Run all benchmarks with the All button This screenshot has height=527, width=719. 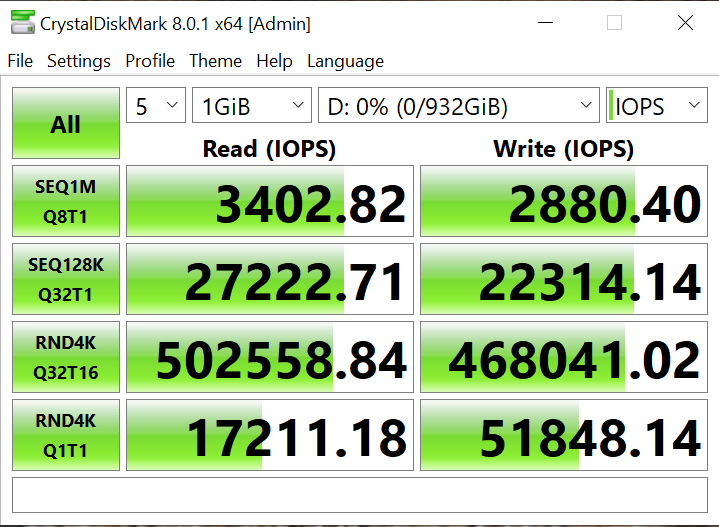coord(66,124)
